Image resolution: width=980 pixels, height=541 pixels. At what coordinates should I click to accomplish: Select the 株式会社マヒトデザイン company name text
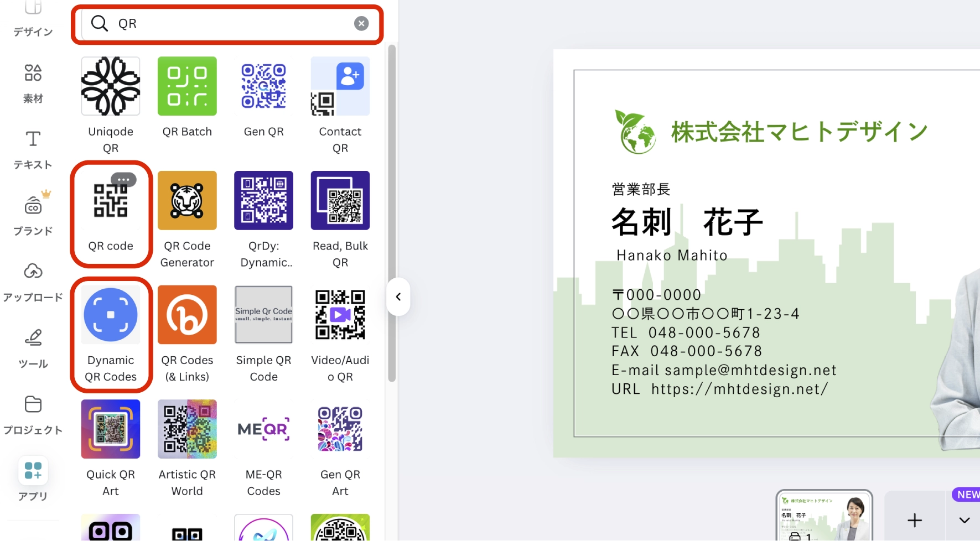pyautogui.click(x=800, y=132)
